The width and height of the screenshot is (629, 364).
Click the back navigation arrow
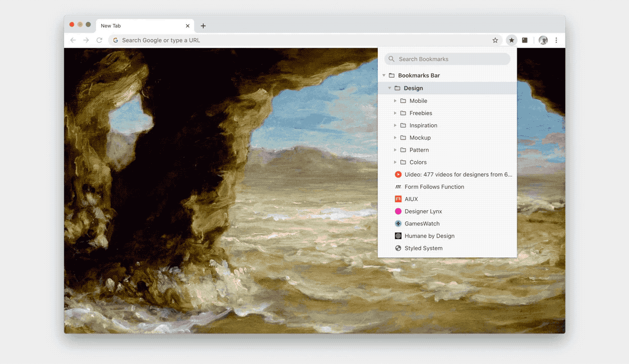coord(73,40)
